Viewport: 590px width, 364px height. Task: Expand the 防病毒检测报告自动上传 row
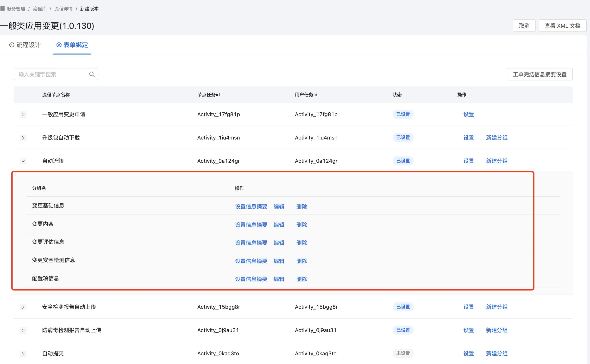23,330
